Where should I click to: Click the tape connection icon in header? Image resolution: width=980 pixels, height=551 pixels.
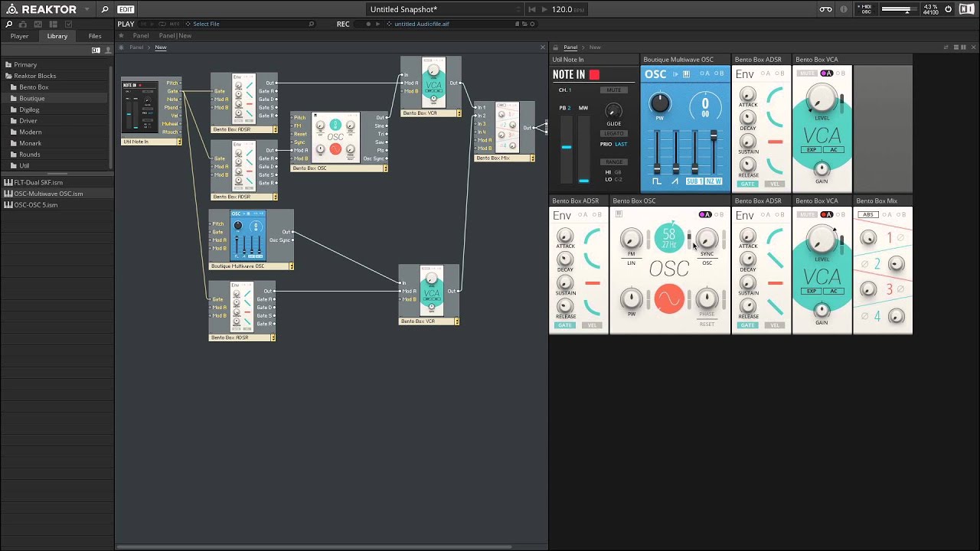pyautogui.click(x=825, y=9)
